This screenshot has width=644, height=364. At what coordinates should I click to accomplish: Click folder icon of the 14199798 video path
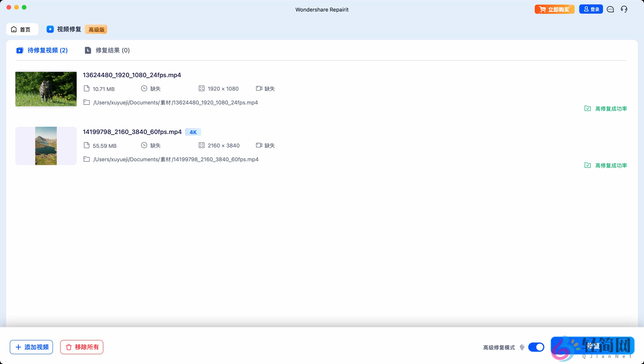86,159
